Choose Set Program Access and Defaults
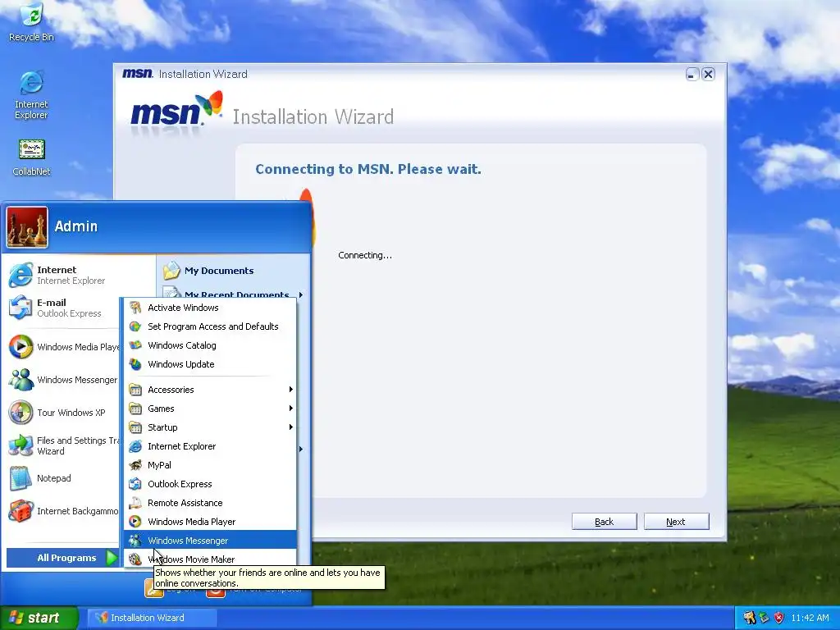840x630 pixels. (x=210, y=326)
